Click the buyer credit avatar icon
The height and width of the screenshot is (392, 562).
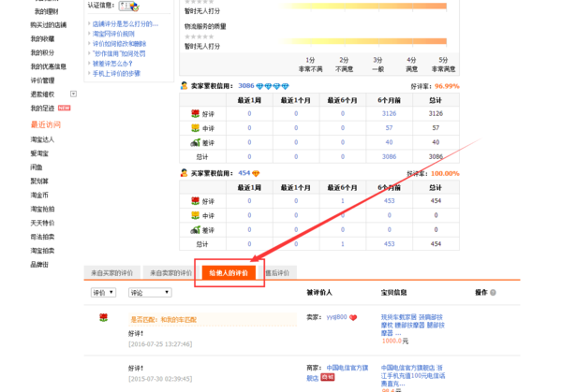(184, 173)
